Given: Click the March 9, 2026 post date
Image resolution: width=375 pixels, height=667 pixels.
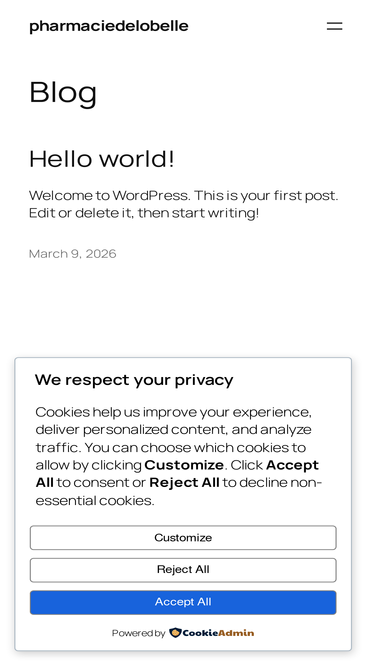Looking at the screenshot, I should [72, 254].
